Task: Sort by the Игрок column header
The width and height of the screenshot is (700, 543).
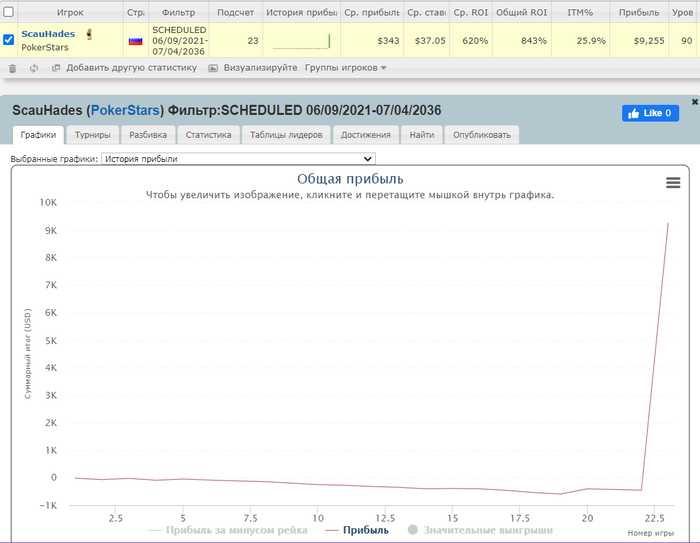Action: point(70,13)
